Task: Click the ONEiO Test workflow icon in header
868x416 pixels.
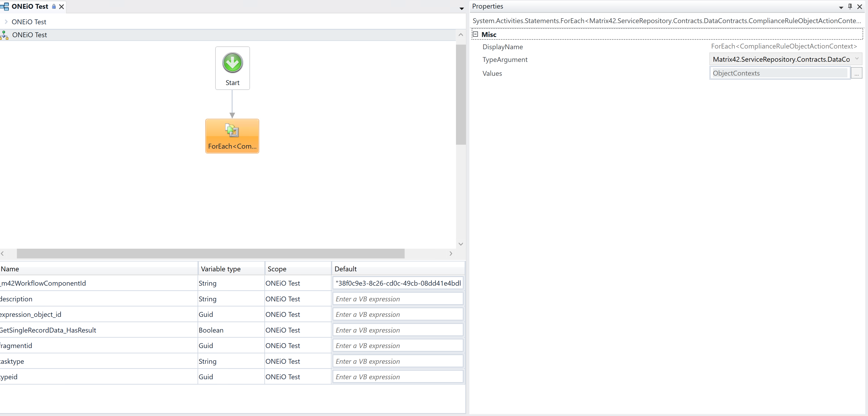Action: (x=4, y=35)
